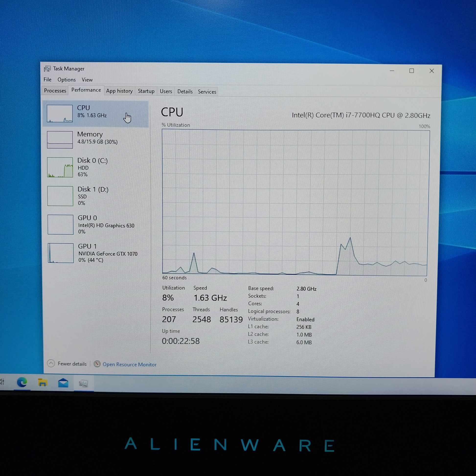Click the large CPU heading
This screenshot has height=476, width=476.
coord(172,112)
